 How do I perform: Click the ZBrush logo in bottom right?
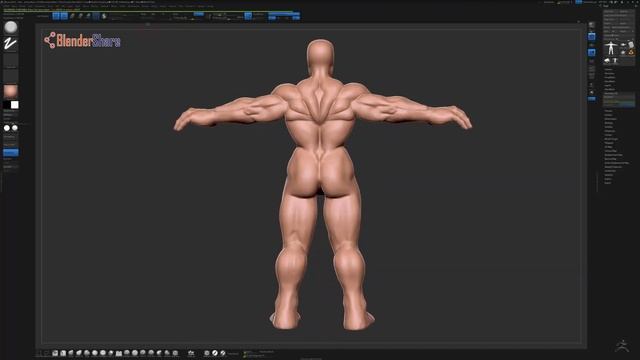pos(623,346)
